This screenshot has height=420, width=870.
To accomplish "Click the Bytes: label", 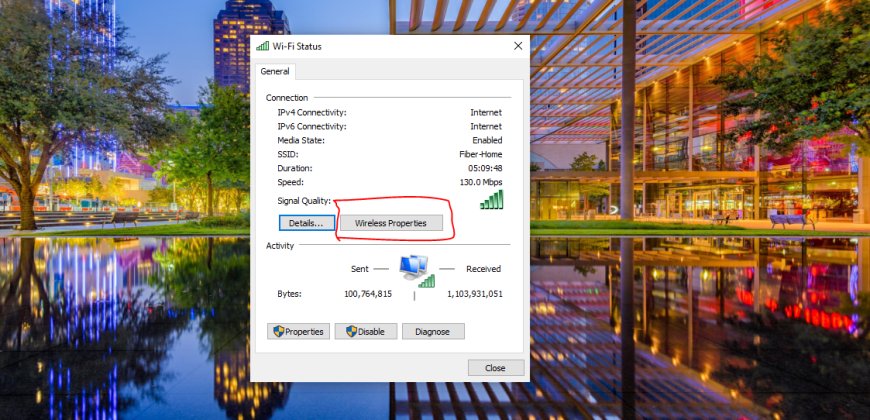I will click(x=290, y=294).
